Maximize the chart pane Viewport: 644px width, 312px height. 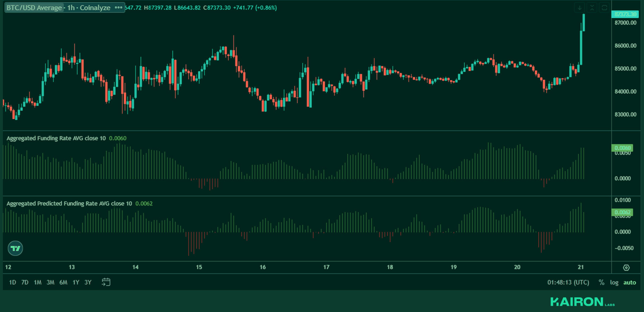pyautogui.click(x=604, y=8)
